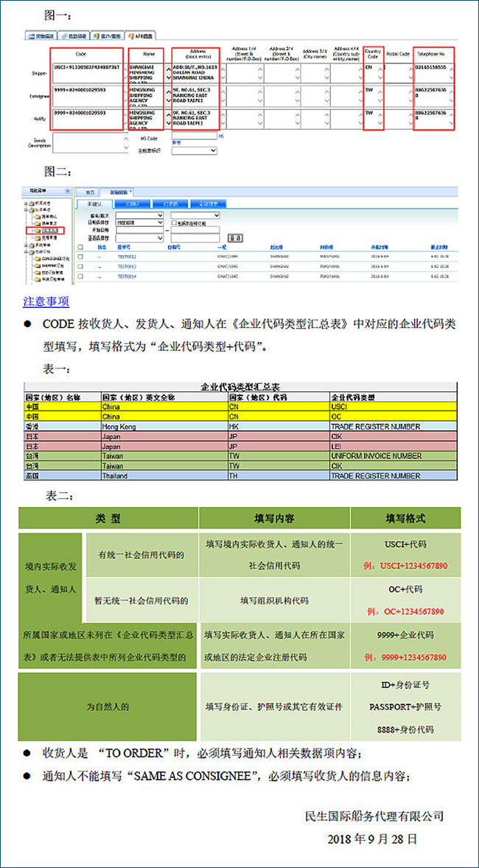
Task: Click the USCI cell in the code type table
Action: 393,407
